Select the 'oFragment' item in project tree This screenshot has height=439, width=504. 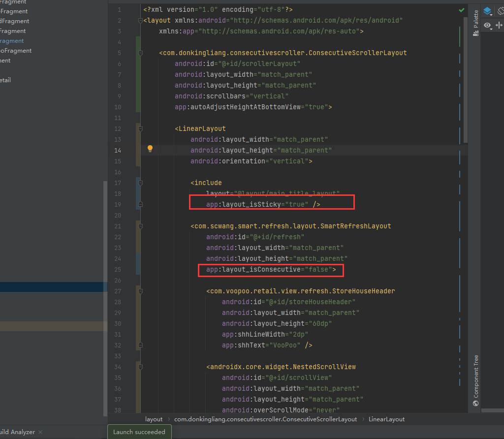[x=16, y=51]
